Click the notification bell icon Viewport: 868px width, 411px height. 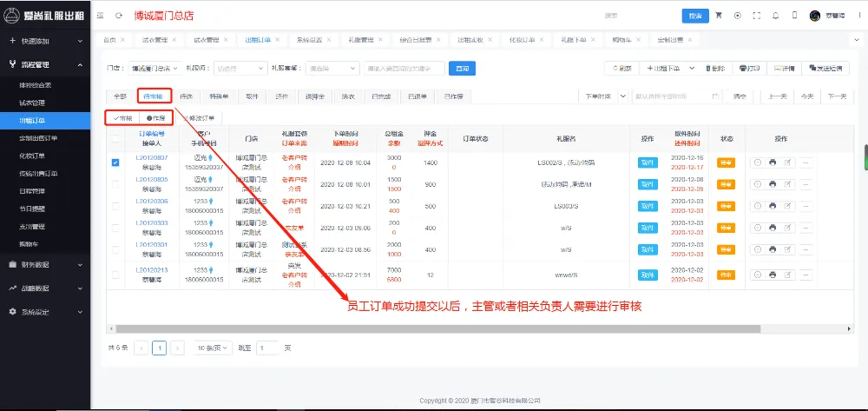[774, 16]
